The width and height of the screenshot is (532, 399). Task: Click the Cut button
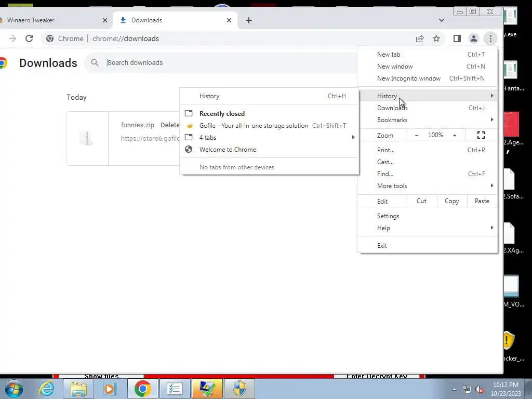(421, 201)
